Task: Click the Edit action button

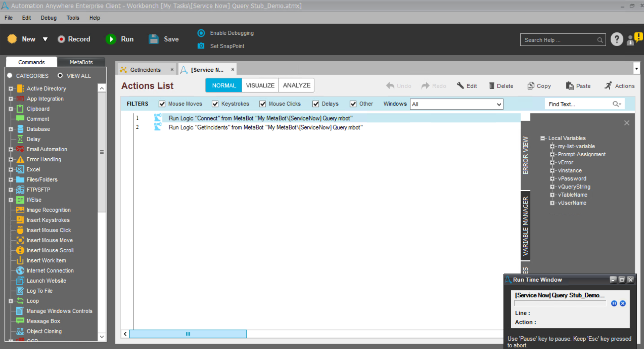Action: pos(467,86)
